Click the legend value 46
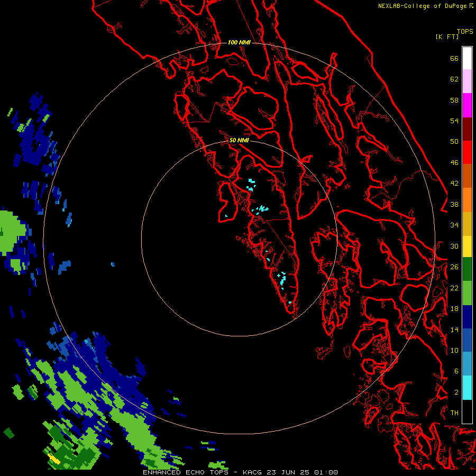476x476 pixels. pos(454,163)
